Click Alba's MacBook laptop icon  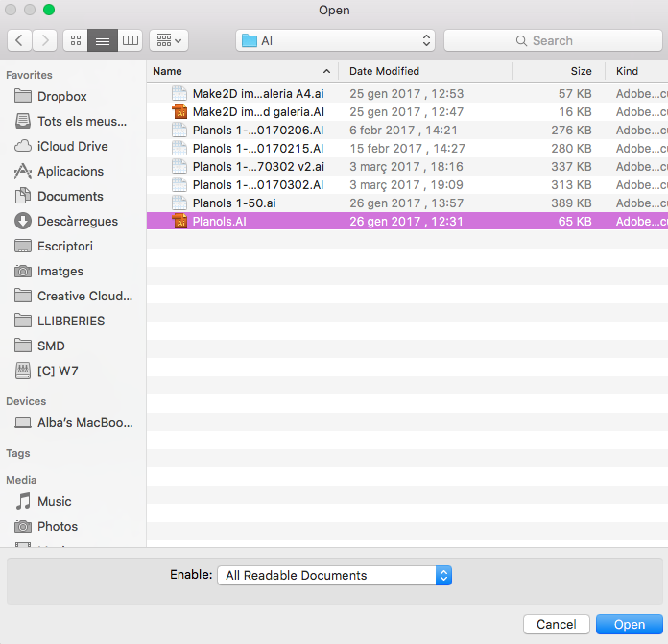pyautogui.click(x=23, y=422)
